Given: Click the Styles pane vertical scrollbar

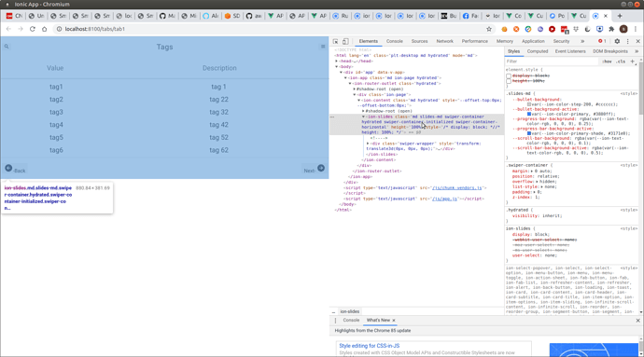Looking at the screenshot, I should 641,185.
